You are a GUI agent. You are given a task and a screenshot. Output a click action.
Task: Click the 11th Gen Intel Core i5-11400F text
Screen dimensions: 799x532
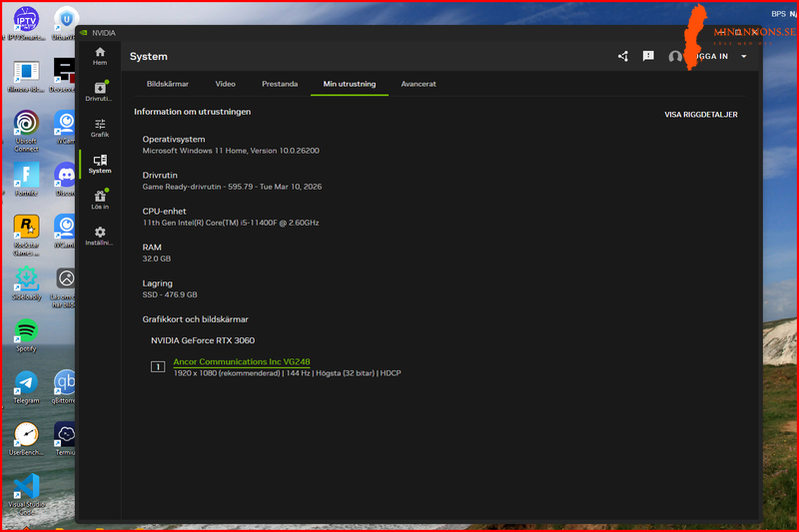click(x=231, y=223)
